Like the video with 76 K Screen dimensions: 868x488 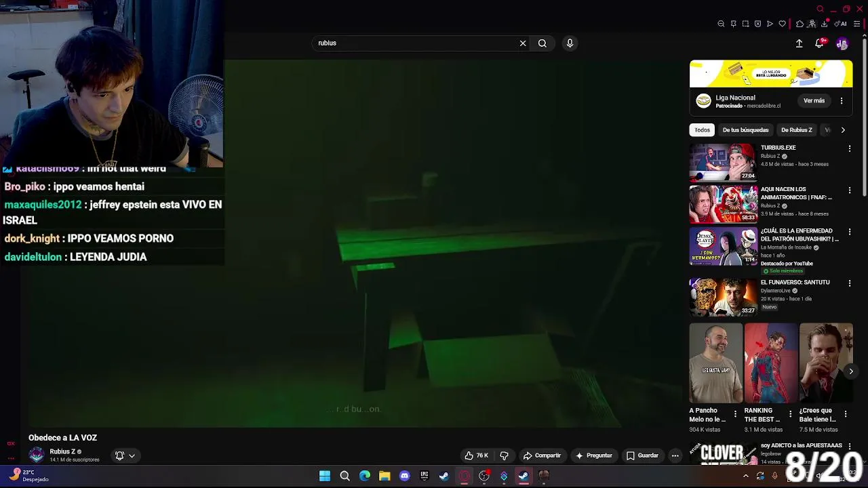(476, 455)
